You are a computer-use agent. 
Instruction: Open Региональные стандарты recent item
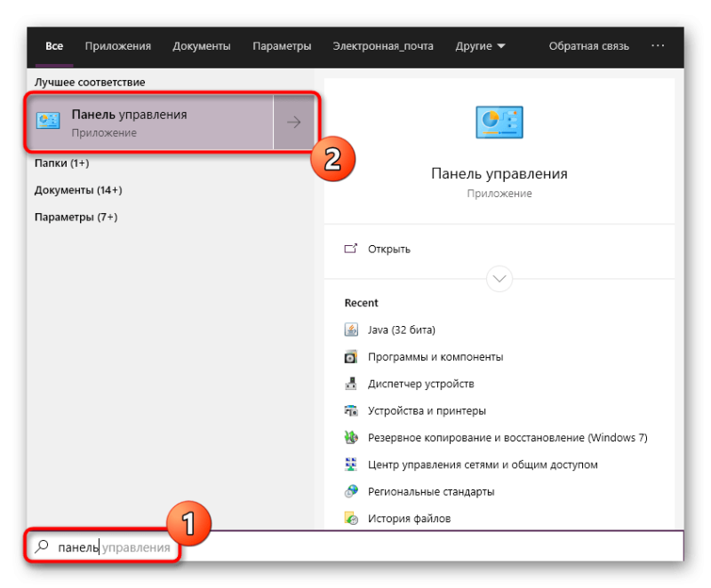click(x=431, y=492)
